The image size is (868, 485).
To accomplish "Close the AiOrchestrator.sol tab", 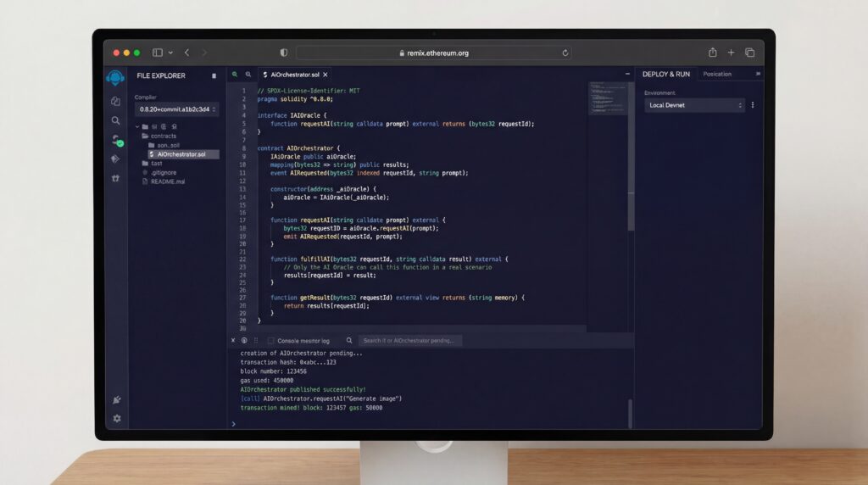I will pos(325,75).
